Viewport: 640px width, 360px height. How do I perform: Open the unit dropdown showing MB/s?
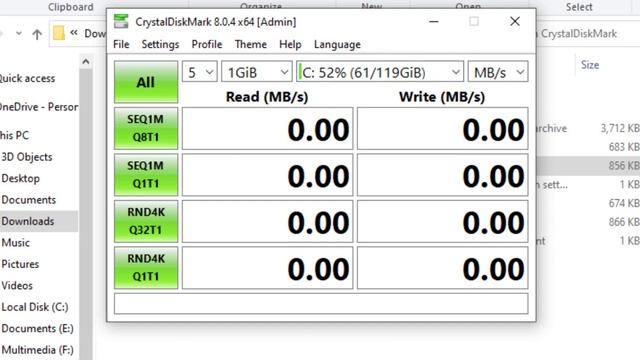[498, 72]
